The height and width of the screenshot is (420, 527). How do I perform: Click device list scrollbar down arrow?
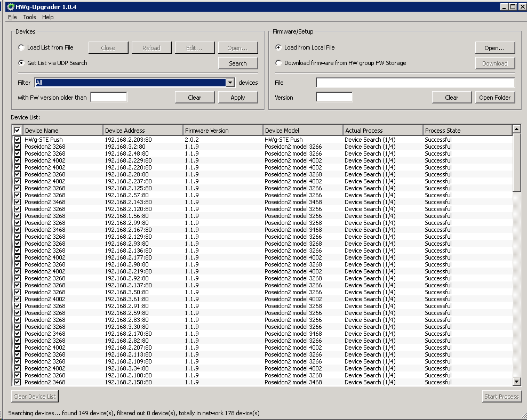tap(516, 382)
